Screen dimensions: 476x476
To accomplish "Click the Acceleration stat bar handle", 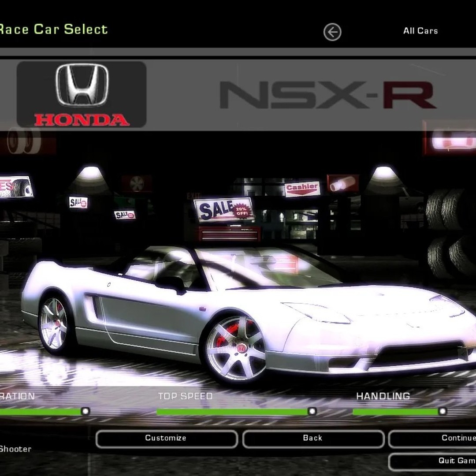I will tap(86, 411).
